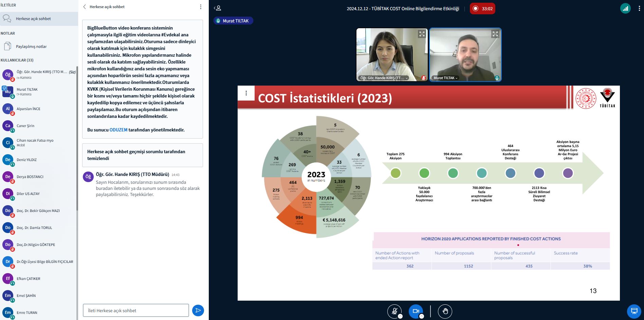The image size is (644, 320).
Task: Select user Derya BOSTANCI
Action: click(38, 177)
